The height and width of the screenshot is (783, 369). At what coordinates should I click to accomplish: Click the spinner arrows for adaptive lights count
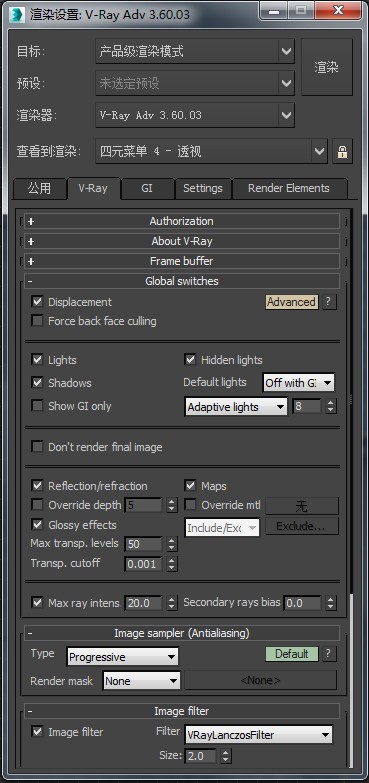pyautogui.click(x=331, y=406)
